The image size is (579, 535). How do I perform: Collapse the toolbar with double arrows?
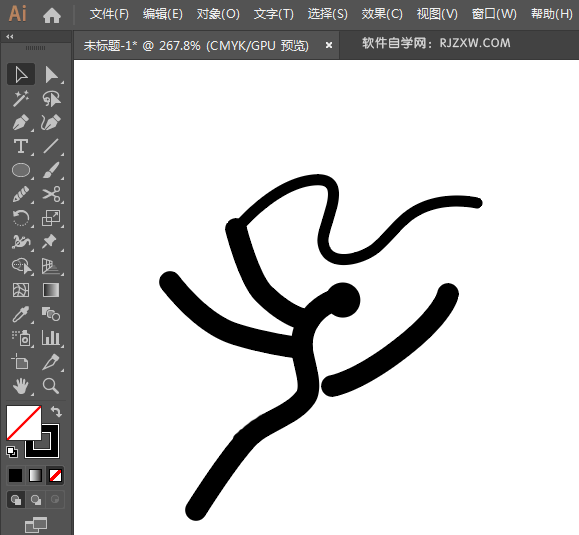pos(10,37)
